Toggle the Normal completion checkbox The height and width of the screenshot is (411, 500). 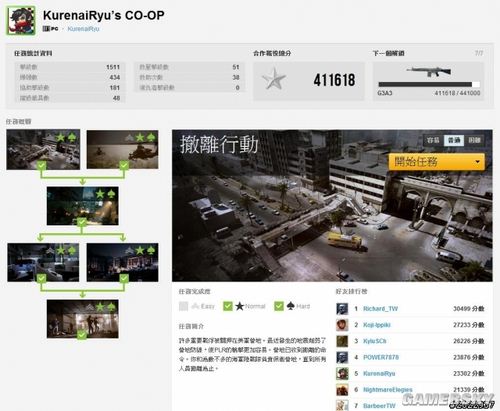[x=228, y=306]
